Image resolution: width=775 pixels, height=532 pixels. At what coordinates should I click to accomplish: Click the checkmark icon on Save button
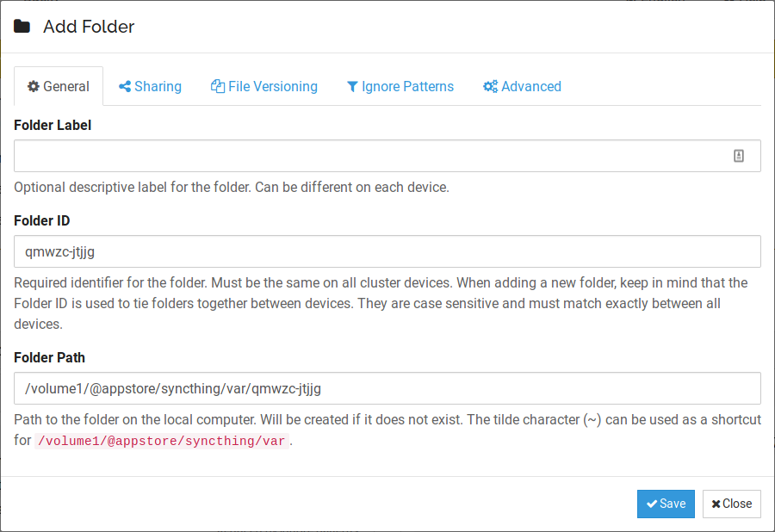coord(652,504)
